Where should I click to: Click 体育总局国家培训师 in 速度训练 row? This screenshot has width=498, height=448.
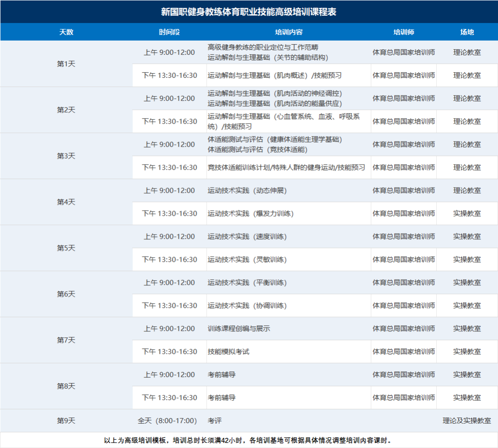pos(403,236)
